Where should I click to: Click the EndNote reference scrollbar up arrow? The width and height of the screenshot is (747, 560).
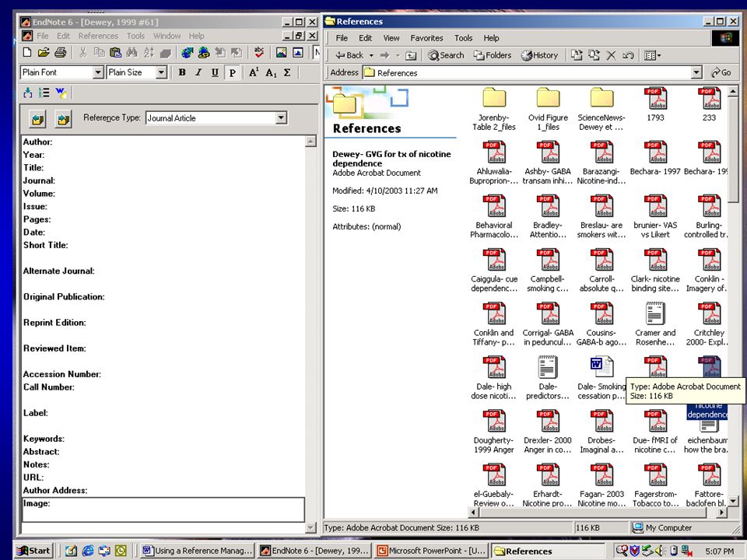(x=310, y=142)
